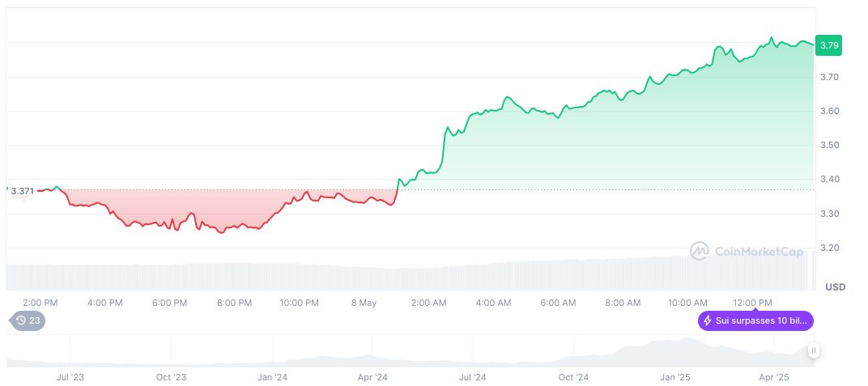This screenshot has width=868, height=386.
Task: Click the 8:00 AM time axis label
Action: [623, 303]
